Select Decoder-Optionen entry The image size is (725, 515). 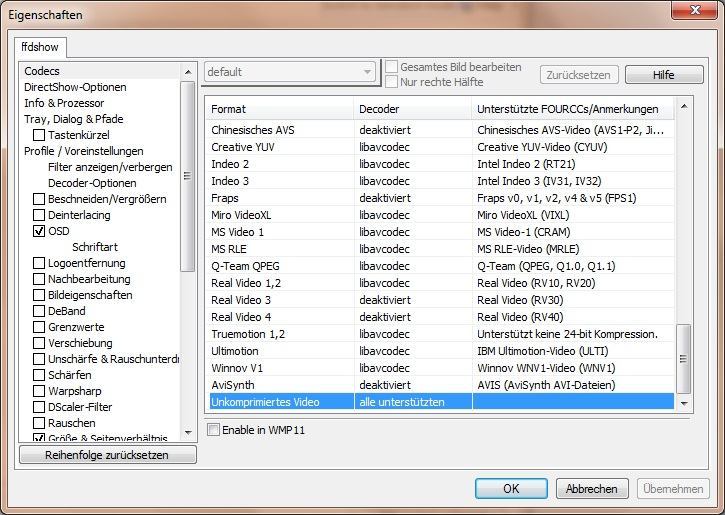click(x=92, y=183)
